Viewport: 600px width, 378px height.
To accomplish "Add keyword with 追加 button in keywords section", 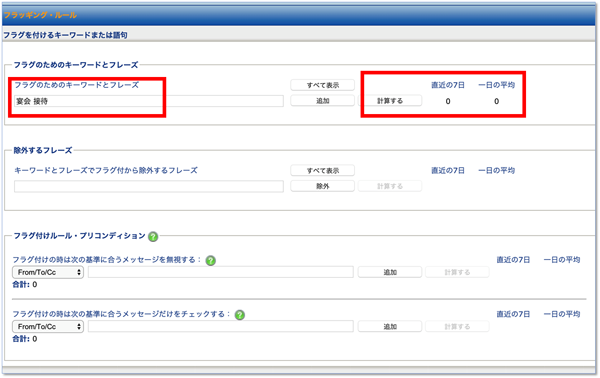I will [x=323, y=101].
